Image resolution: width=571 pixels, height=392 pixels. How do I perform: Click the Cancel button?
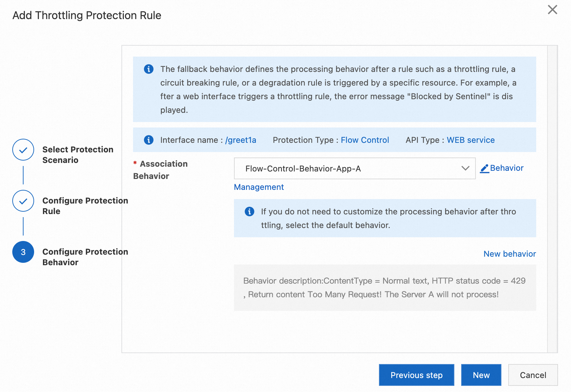(x=533, y=375)
